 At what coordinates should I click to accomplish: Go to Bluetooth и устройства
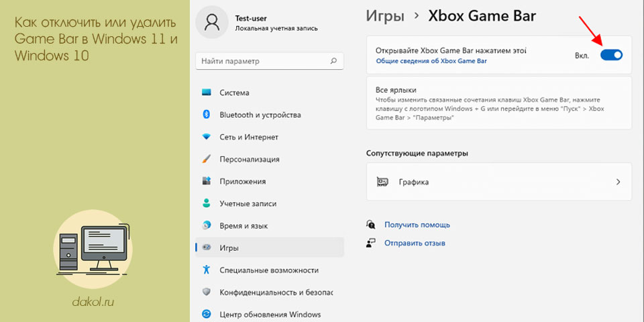[x=270, y=115]
